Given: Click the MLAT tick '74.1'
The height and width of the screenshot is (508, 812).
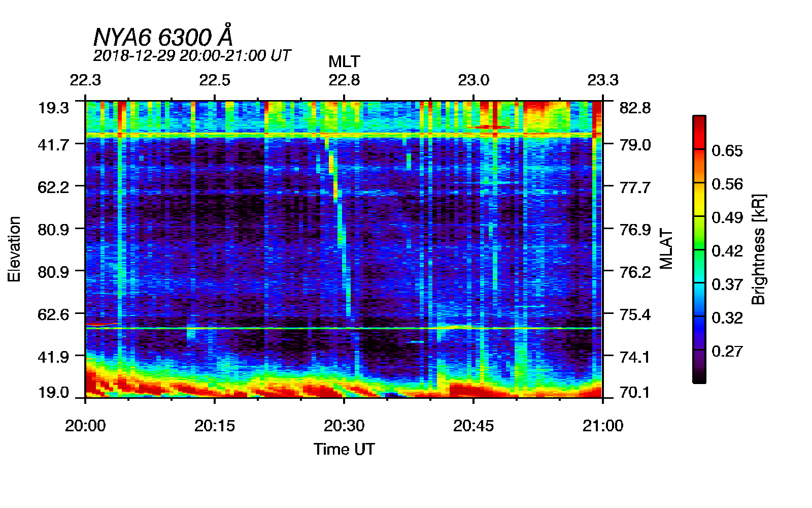Looking at the screenshot, I should point(635,357).
